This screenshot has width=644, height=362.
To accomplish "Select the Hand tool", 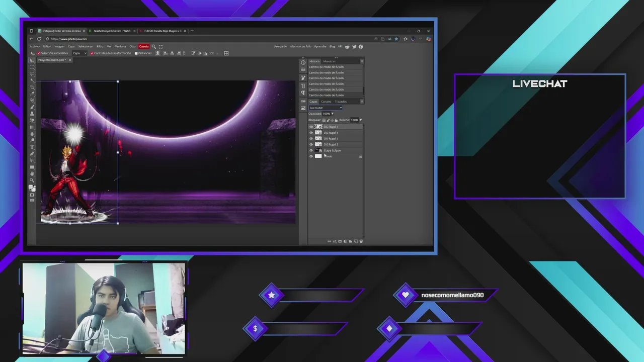I will [32, 173].
